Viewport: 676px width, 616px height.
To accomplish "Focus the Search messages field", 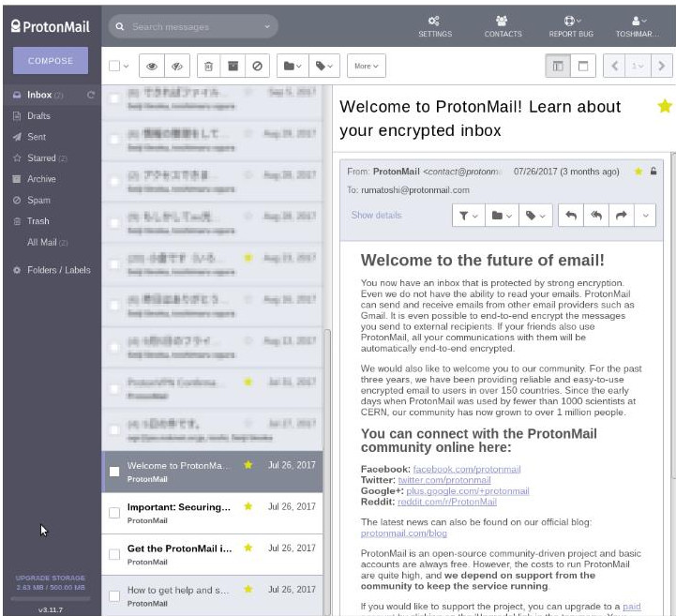I will pos(194,27).
